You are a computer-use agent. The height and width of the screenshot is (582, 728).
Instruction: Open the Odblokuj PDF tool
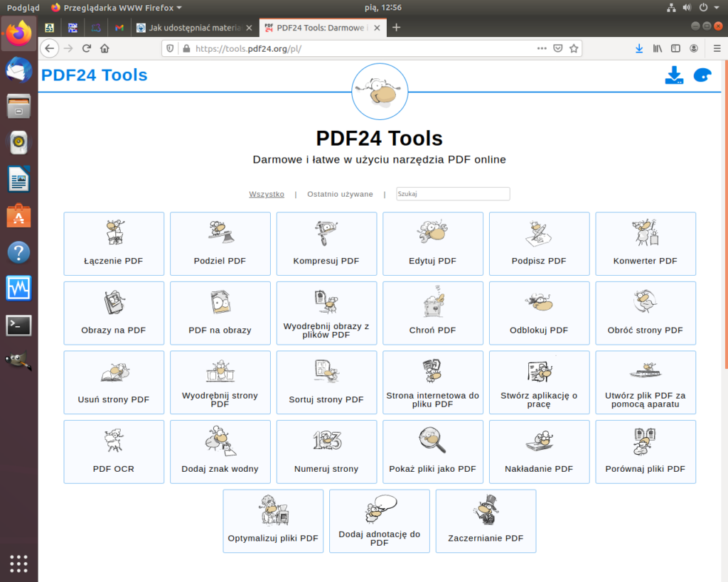539,313
